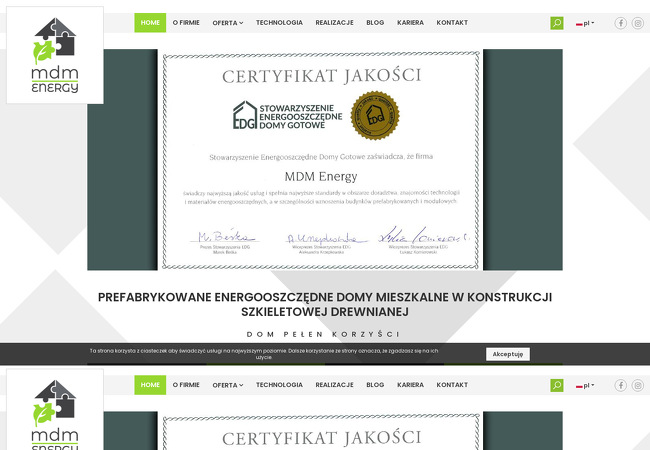Screen dimensions: 650x450
Task: Expand the pl language dropdown in top header
Action: tap(585, 24)
